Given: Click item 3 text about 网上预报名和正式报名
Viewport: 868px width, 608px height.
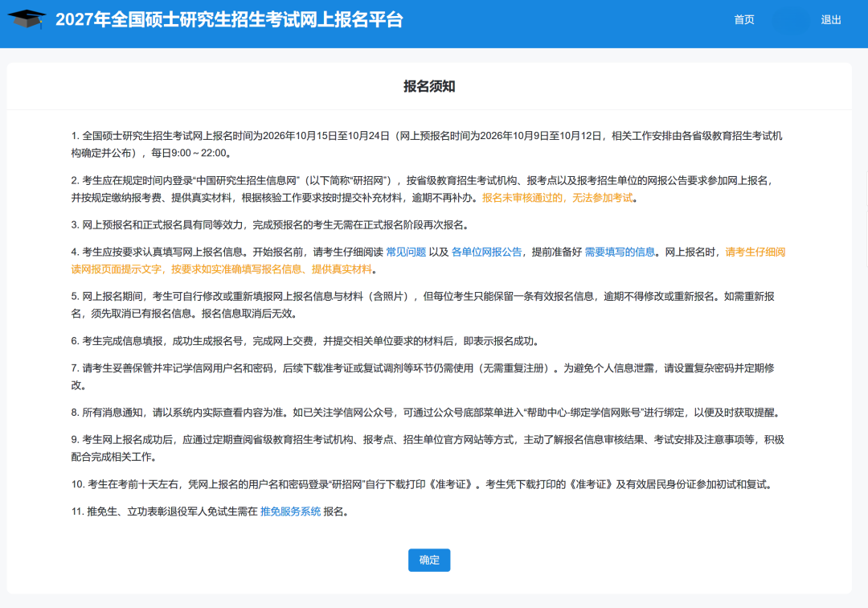Looking at the screenshot, I should click(x=272, y=225).
